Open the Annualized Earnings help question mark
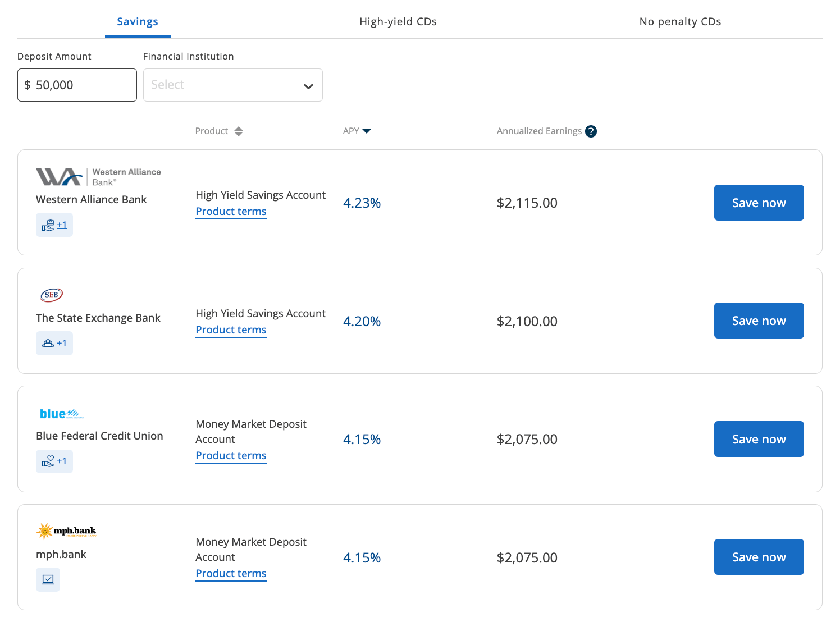 pyautogui.click(x=591, y=131)
